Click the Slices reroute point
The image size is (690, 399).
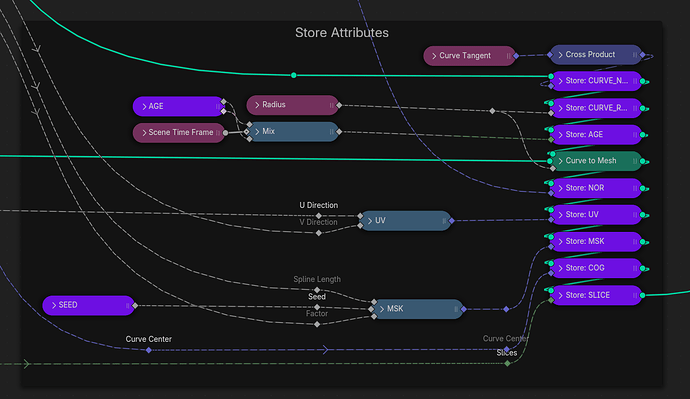(507, 363)
